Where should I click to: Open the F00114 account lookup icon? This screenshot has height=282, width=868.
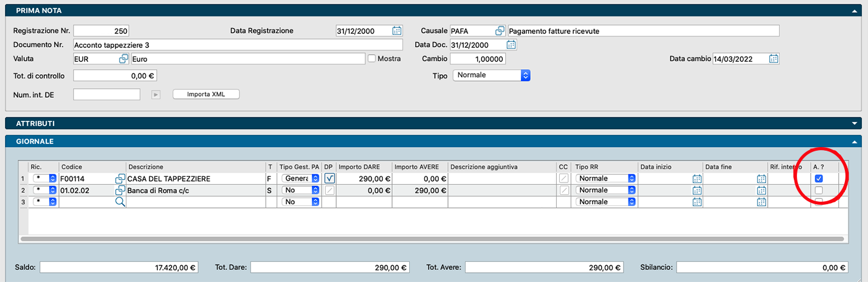tap(120, 179)
